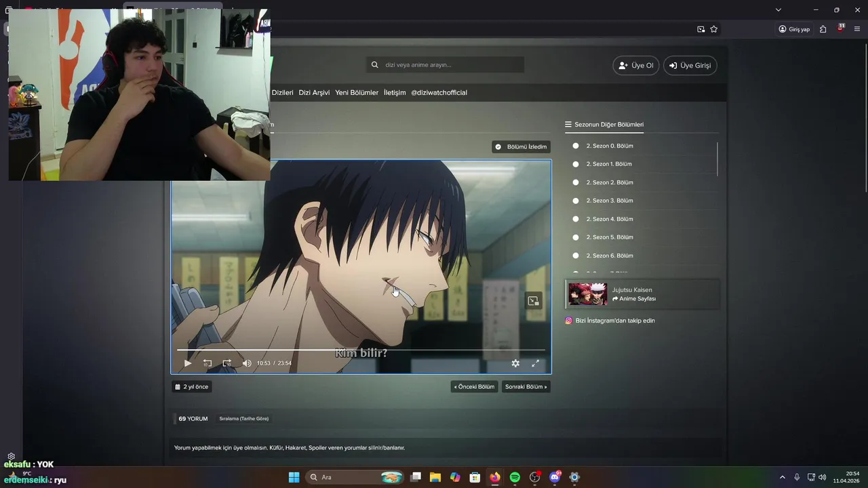Open episode 2. Sezon 0. Bölüm
Image resolution: width=868 pixels, height=488 pixels.
(610, 146)
